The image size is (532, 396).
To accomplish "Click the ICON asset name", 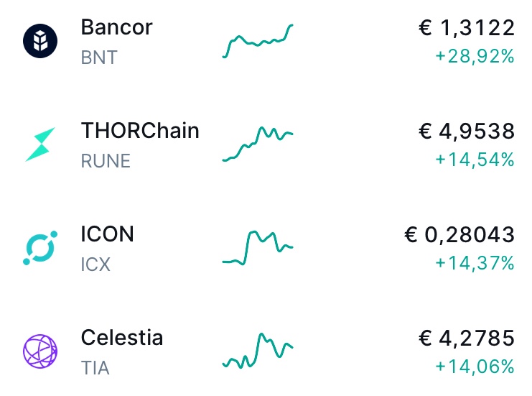I will (x=108, y=234).
